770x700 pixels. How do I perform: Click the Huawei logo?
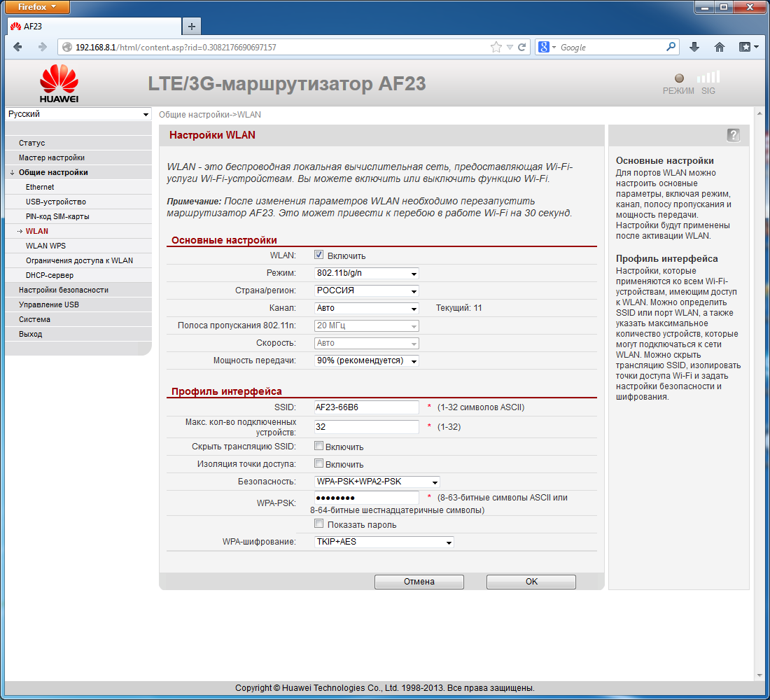59,83
